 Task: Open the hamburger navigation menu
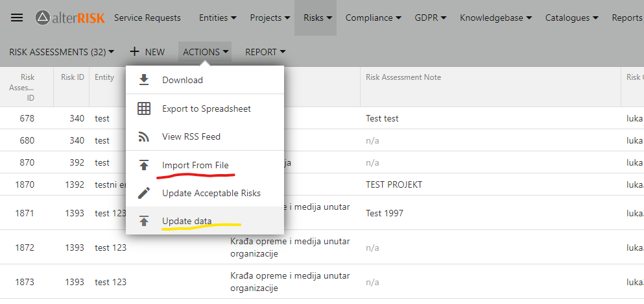[17, 18]
